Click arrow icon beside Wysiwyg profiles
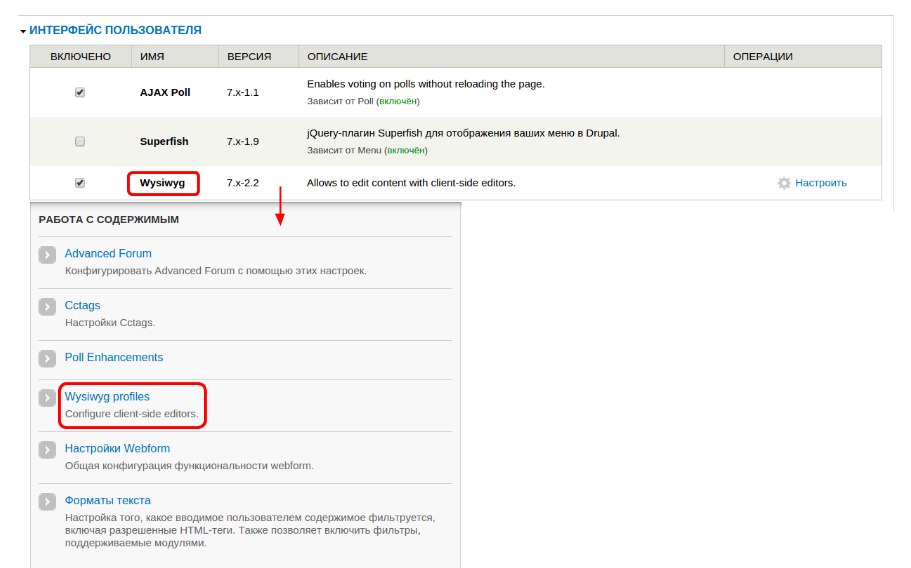The height and width of the screenshot is (568, 911). [x=47, y=398]
